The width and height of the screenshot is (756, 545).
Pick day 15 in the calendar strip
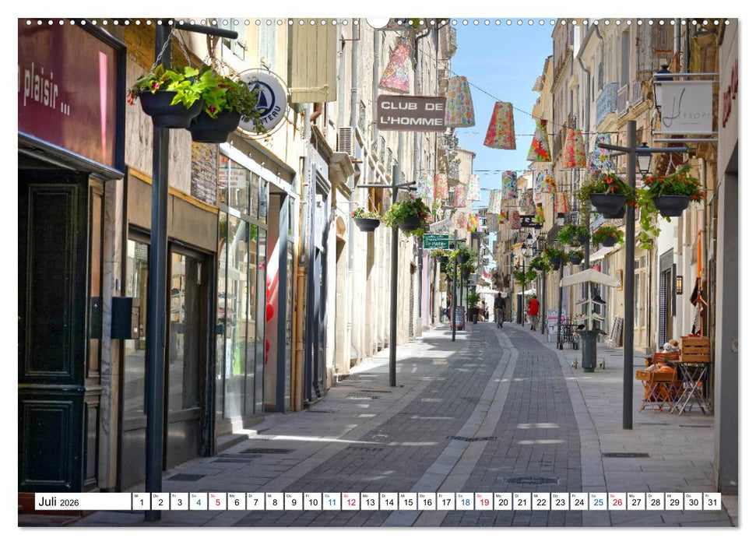pos(407,501)
